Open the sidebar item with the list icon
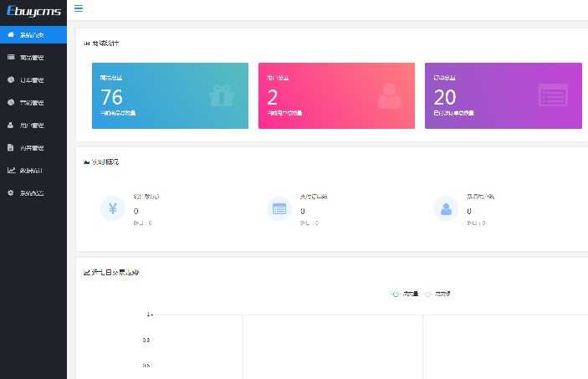The image size is (588, 379). (33, 58)
